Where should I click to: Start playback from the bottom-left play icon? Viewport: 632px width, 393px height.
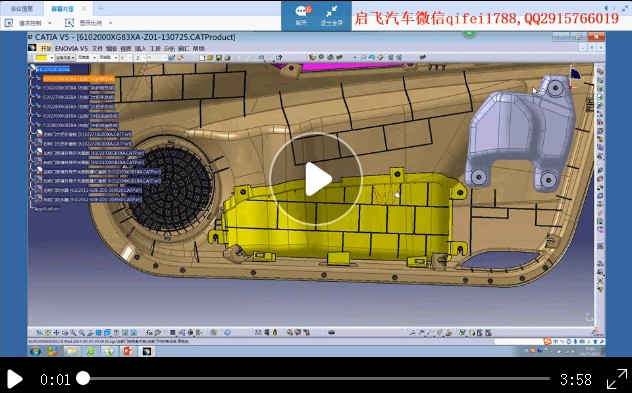[15, 379]
